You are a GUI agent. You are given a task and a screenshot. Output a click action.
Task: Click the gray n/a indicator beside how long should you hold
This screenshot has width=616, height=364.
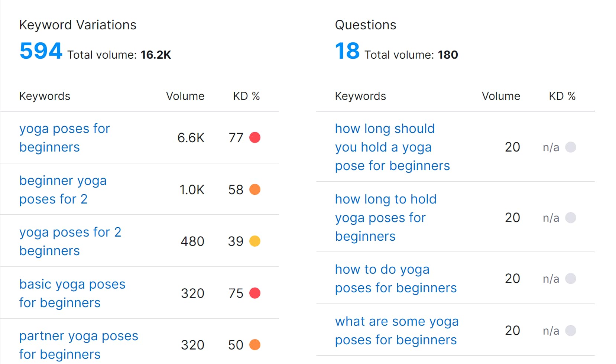[x=571, y=147]
